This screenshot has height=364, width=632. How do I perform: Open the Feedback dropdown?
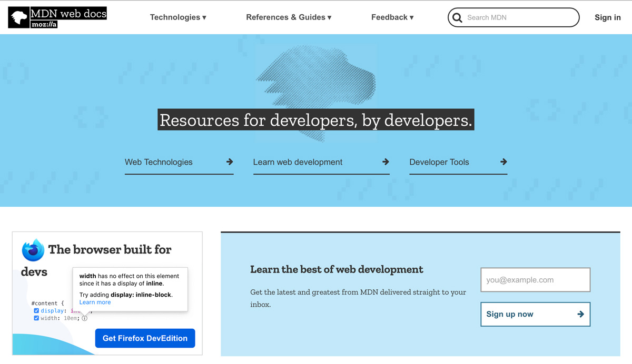click(x=392, y=17)
